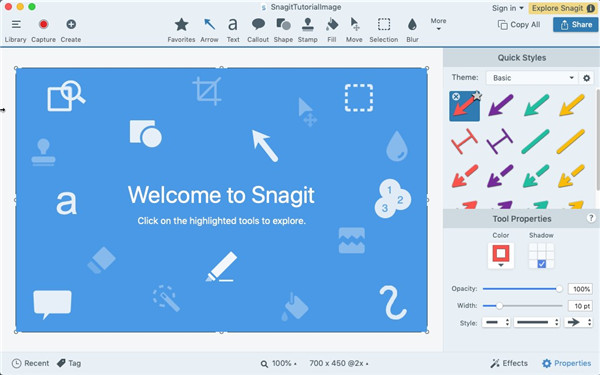Choose the purple dashed arrow style
Image resolution: width=600 pixels, height=375 pixels.
[500, 176]
